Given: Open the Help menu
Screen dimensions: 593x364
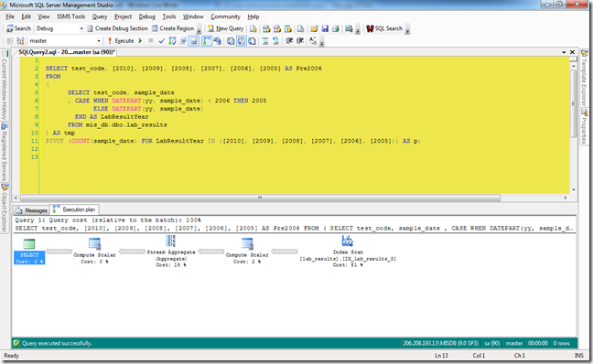Looking at the screenshot, I should tap(253, 16).
